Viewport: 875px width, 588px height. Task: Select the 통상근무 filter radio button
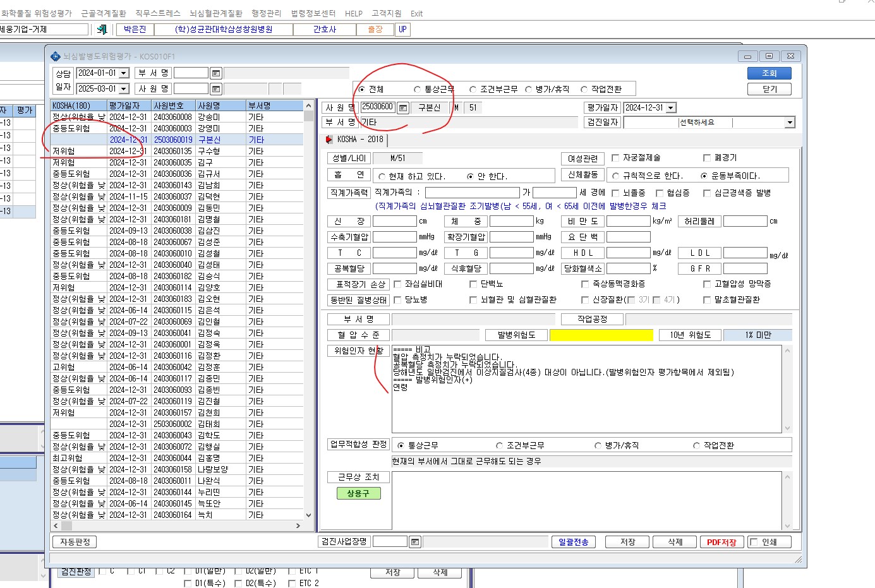tap(417, 90)
